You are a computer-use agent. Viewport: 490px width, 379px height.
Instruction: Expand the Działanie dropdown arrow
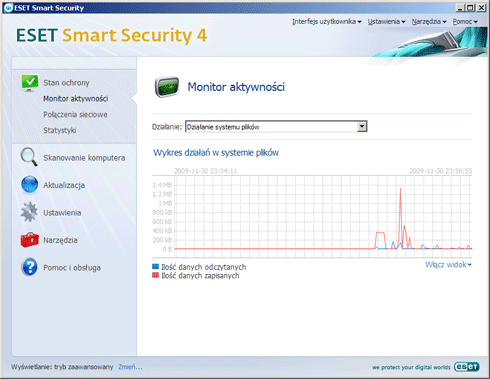[362, 127]
